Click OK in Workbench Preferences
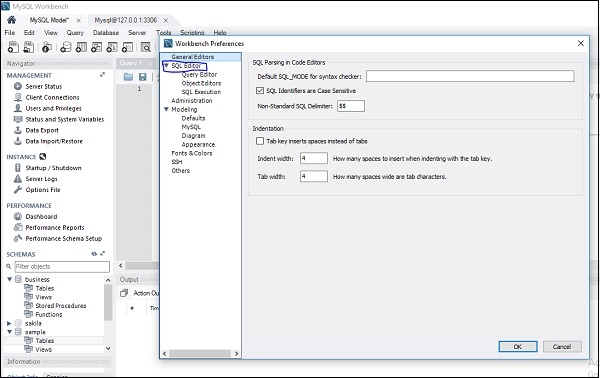600x378 pixels. pos(518,347)
